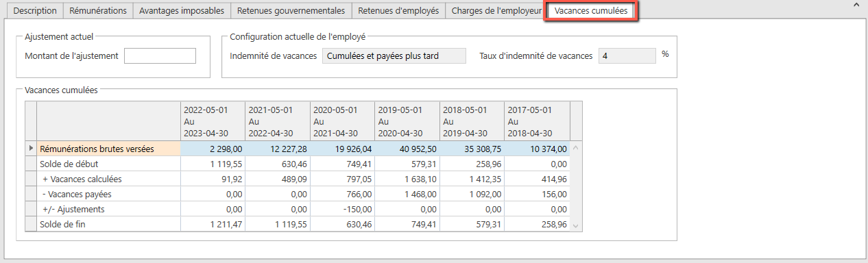The height and width of the screenshot is (263, 868).
Task: Click cell value 489,09
Action: coord(277,179)
